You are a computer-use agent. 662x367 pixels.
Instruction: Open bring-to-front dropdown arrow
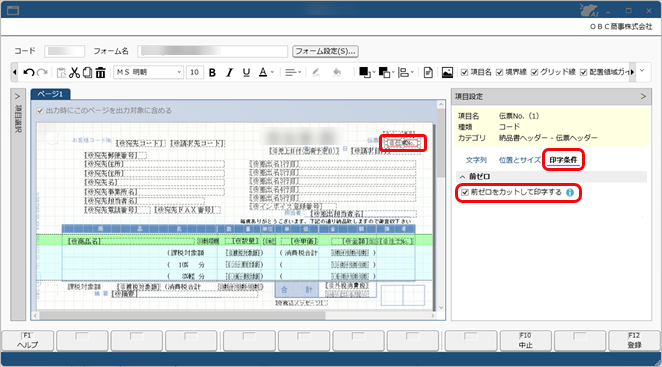(374, 73)
